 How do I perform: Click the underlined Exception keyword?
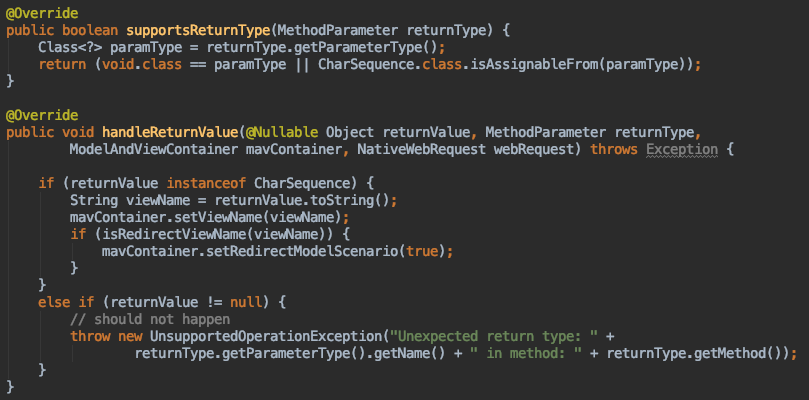coord(682,150)
